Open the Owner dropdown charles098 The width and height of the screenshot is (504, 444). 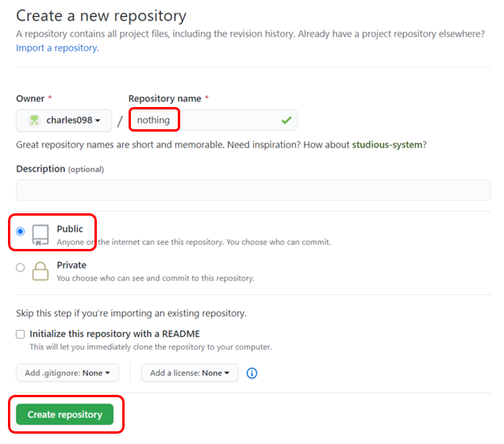64,121
